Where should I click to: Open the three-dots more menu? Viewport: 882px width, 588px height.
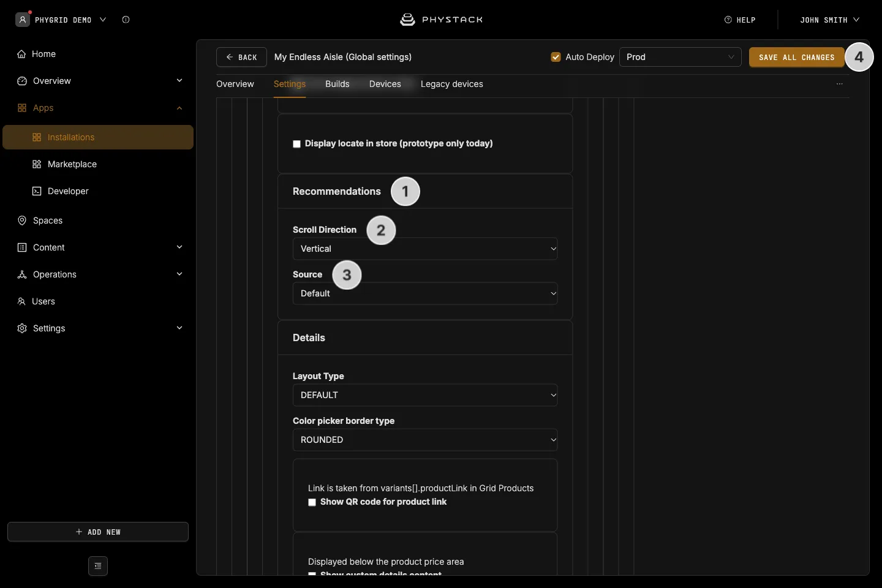coord(840,84)
